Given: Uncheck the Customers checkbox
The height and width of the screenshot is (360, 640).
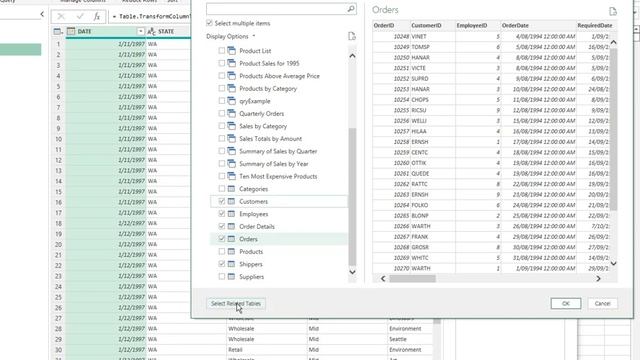Looking at the screenshot, I should pos(222,201).
